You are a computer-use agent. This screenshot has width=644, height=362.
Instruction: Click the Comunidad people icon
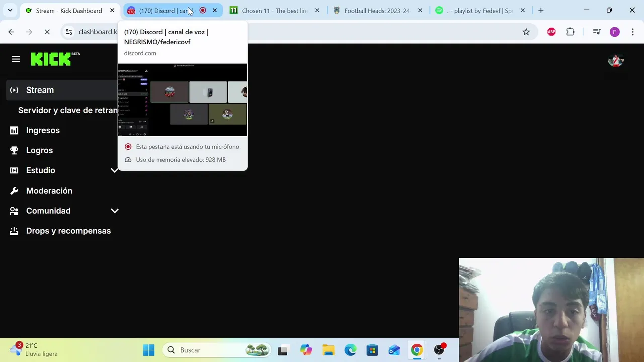[14, 211]
